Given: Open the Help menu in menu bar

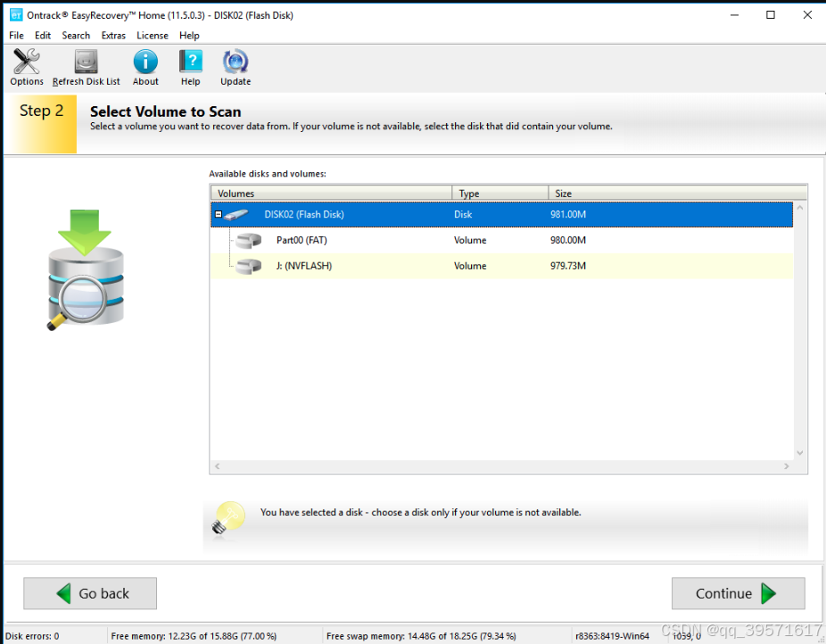Looking at the screenshot, I should click(x=189, y=36).
